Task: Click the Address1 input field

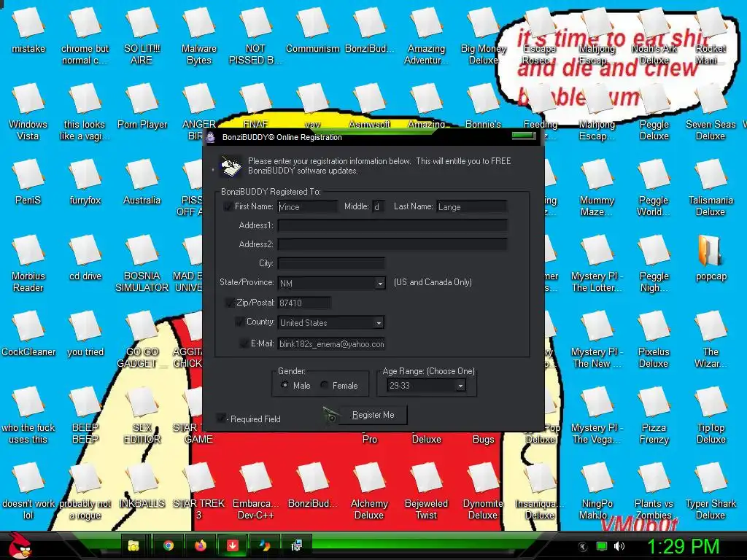Action: pos(392,225)
